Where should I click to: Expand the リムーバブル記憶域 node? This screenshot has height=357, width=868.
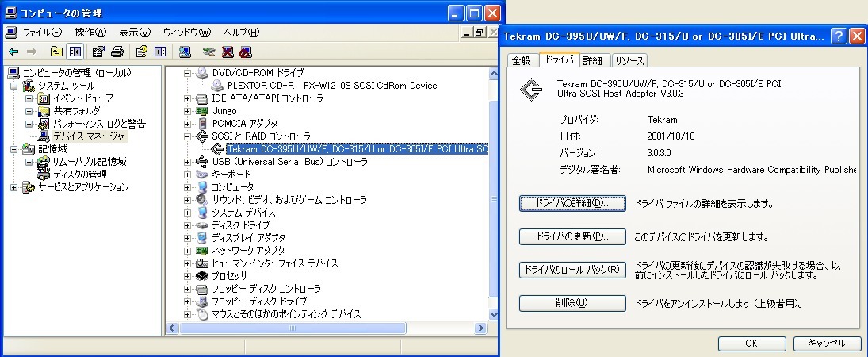(29, 162)
